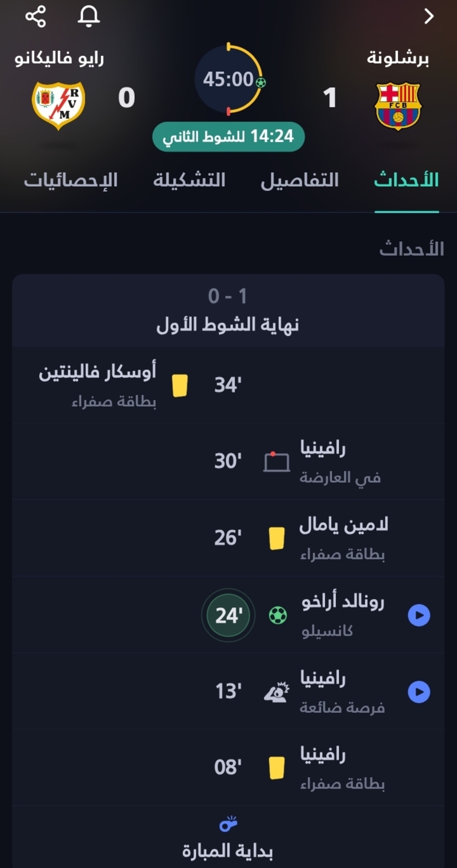Tap the 45:00 circular match timer
The image size is (457, 868).
228,79
